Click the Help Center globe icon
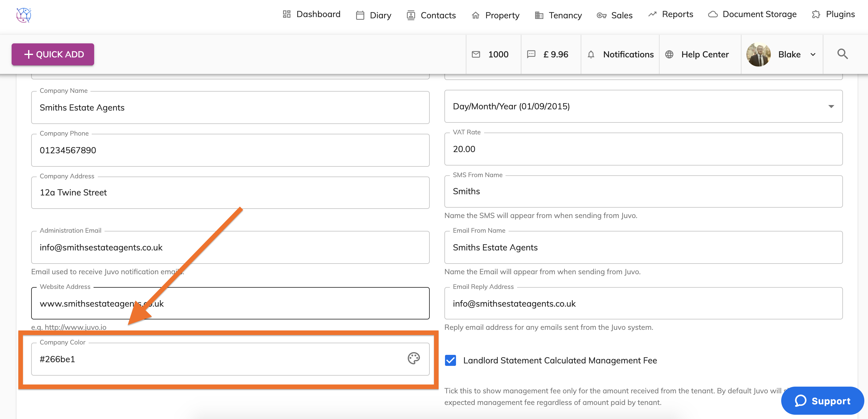 tap(669, 55)
